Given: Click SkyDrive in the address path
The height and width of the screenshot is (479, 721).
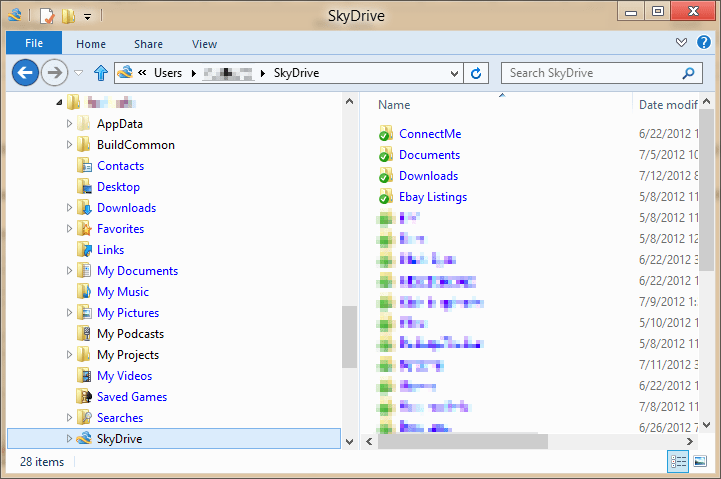Looking at the screenshot, I should [x=296, y=73].
